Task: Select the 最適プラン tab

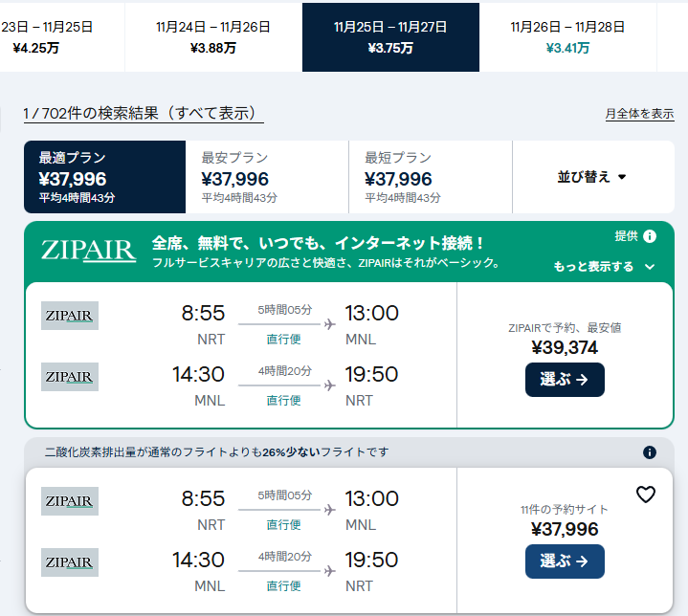Action: (104, 177)
